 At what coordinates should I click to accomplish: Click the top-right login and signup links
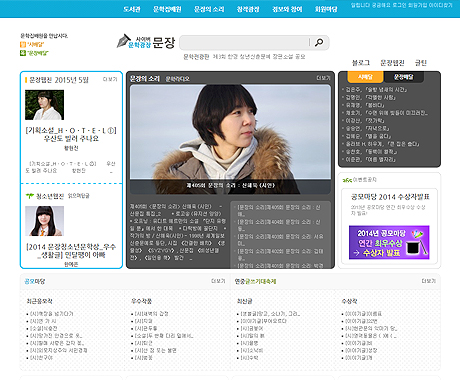(401, 5)
